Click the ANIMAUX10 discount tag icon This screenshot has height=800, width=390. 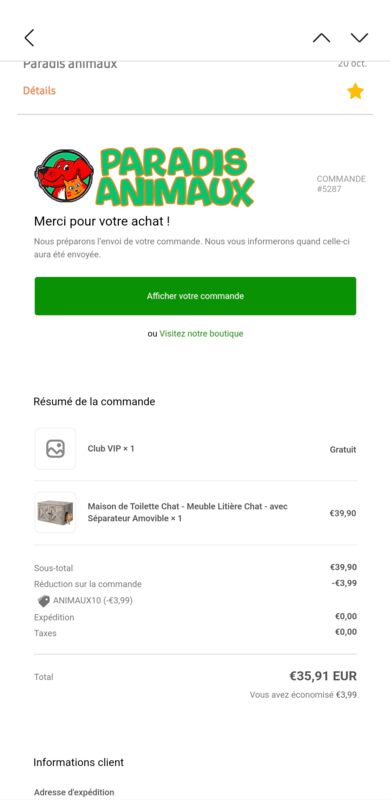point(44,601)
